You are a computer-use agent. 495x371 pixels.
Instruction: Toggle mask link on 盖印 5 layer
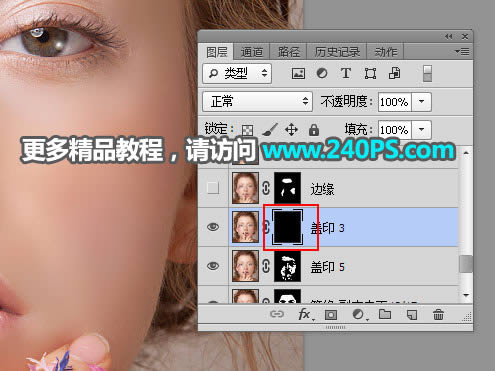266,266
